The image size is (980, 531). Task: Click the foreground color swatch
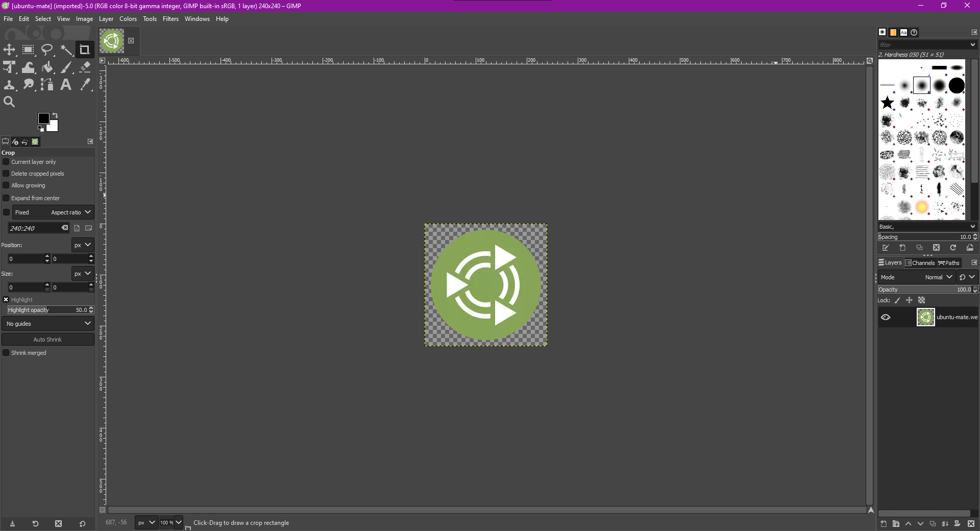44,118
